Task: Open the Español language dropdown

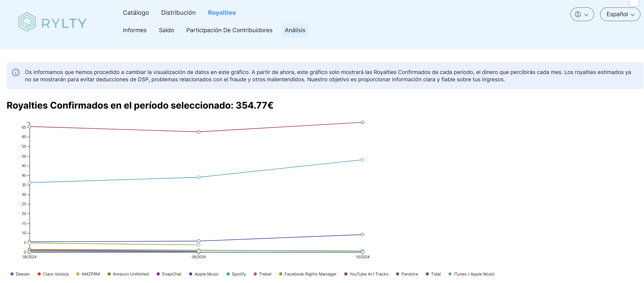Action: click(620, 14)
